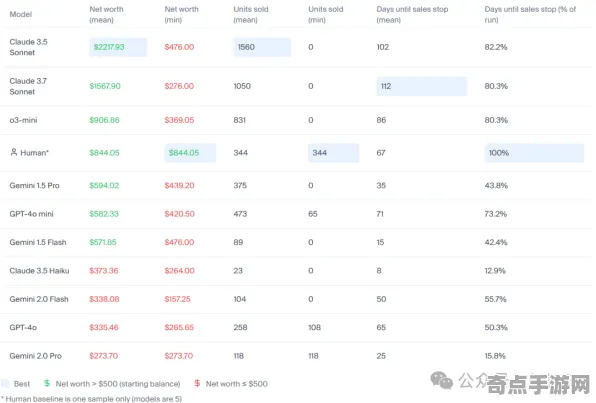The width and height of the screenshot is (596, 403).
Task: Click the $264.00 minimum net worth value
Action: (179, 271)
